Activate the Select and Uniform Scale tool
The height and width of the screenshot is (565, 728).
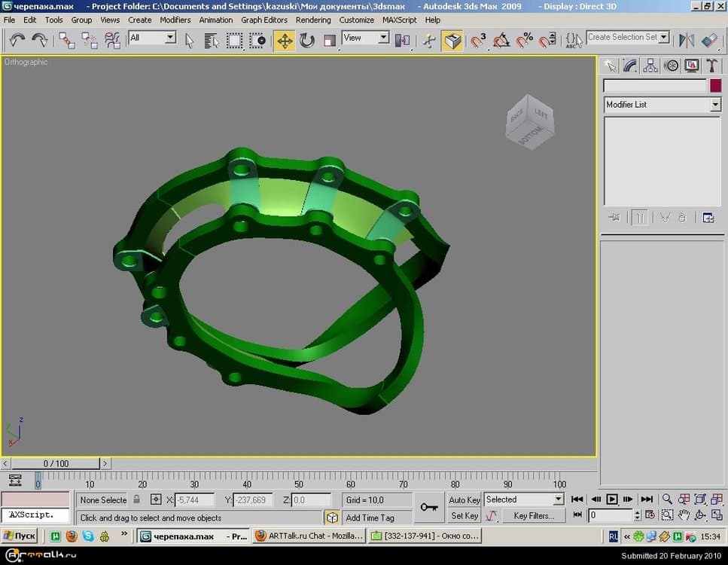pyautogui.click(x=329, y=41)
